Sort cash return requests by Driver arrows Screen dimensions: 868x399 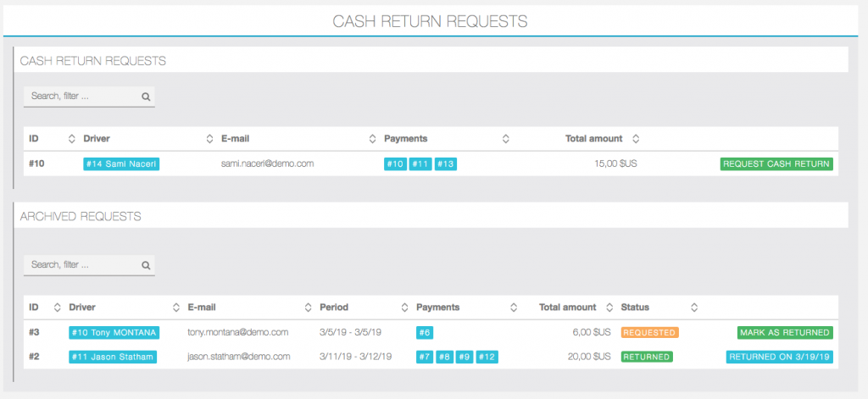point(210,139)
